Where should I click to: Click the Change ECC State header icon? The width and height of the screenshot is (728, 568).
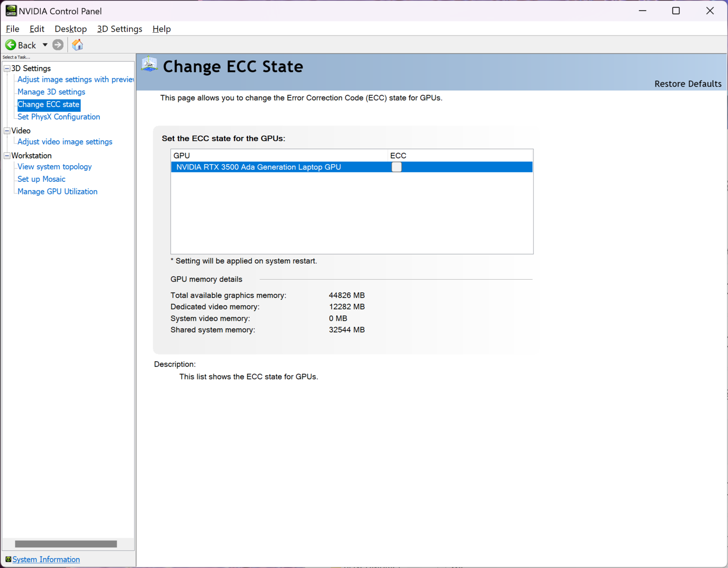coord(150,64)
